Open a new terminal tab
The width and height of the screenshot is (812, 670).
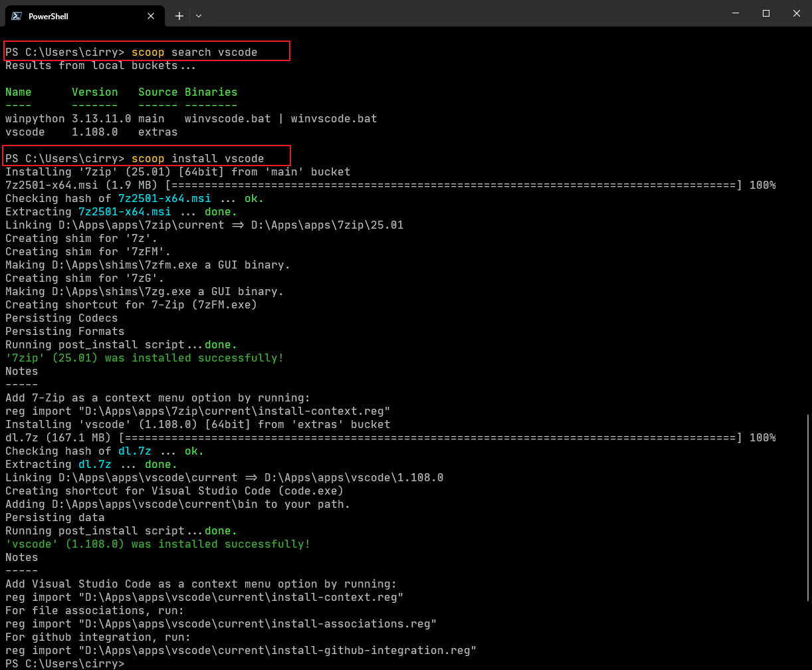(179, 15)
